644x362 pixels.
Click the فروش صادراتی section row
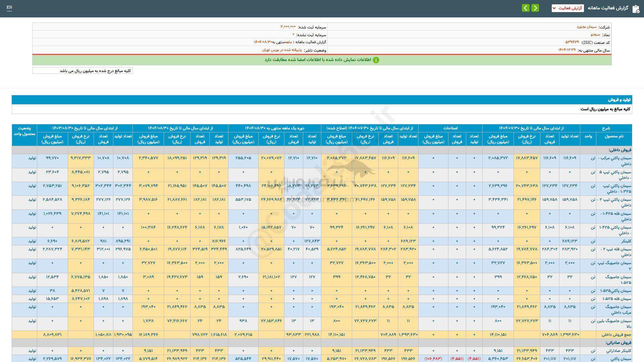(x=618, y=343)
